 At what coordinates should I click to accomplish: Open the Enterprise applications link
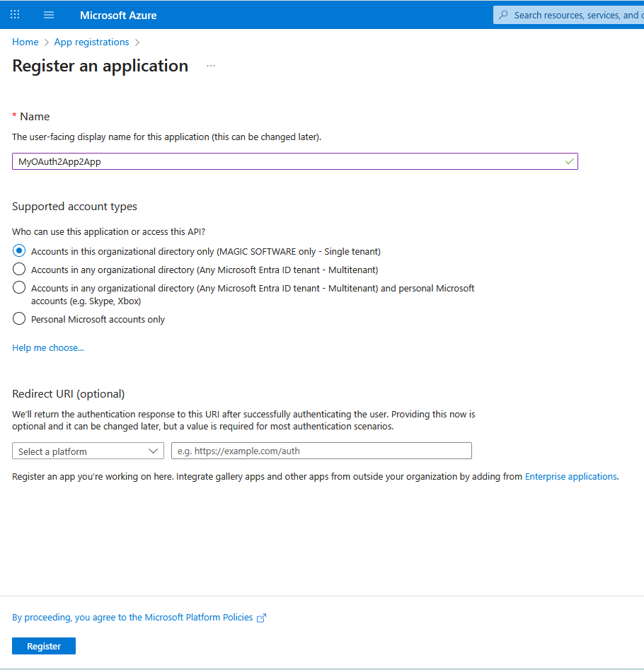coord(571,477)
